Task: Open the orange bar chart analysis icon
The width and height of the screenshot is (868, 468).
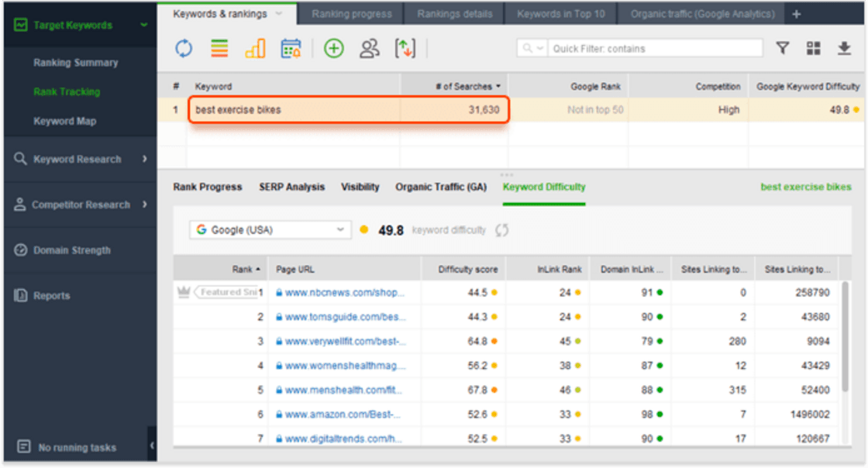Action: tap(257, 48)
